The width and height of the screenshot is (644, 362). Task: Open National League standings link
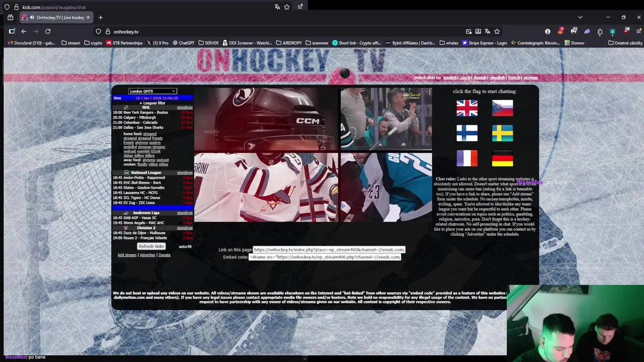[x=185, y=172]
